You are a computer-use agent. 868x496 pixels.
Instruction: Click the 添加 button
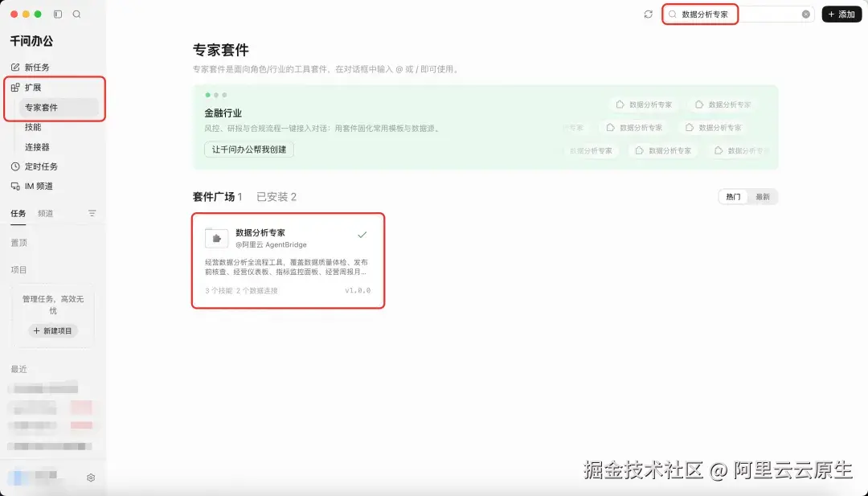(841, 14)
